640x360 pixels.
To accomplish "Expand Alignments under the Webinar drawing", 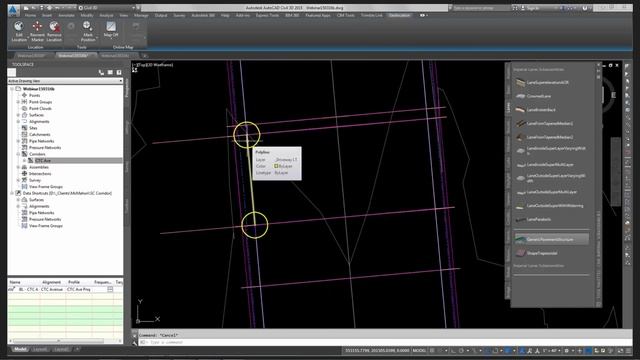I will pyautogui.click(x=18, y=122).
